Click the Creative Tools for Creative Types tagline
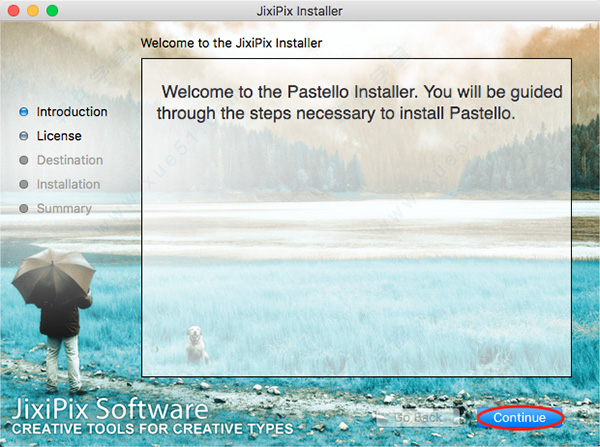This screenshot has width=600, height=447. click(152, 429)
